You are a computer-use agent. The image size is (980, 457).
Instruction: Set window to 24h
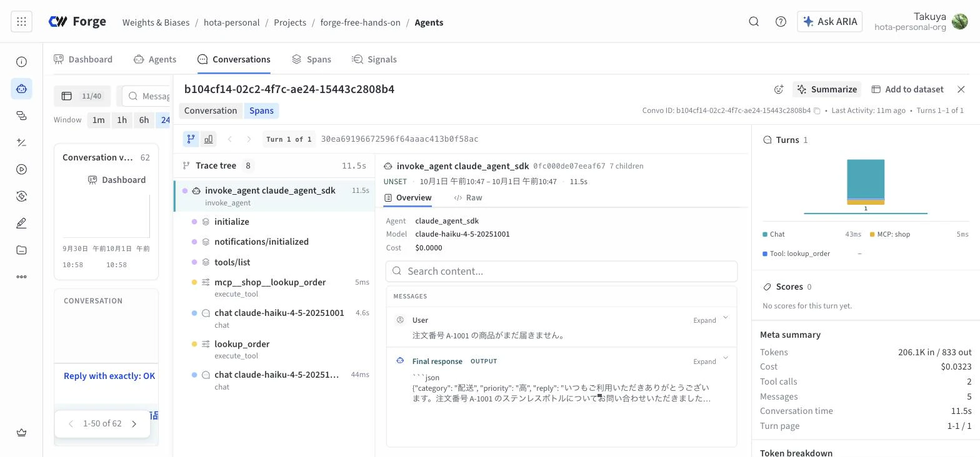click(164, 120)
